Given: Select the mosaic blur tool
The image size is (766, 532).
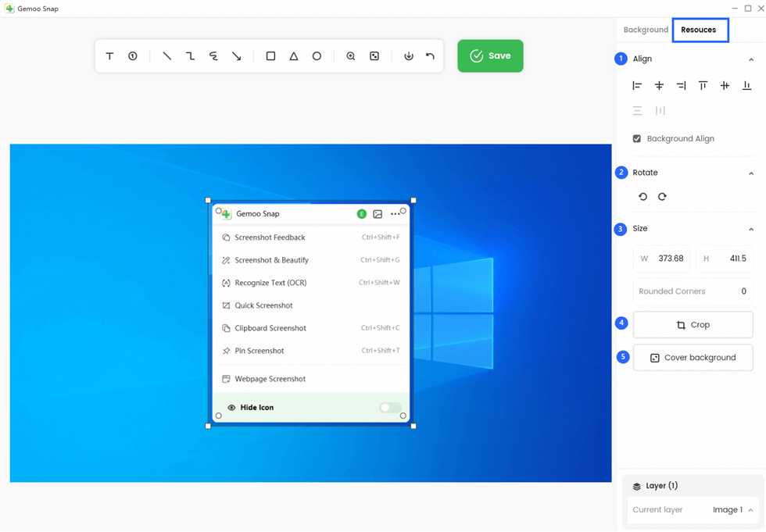Looking at the screenshot, I should tap(374, 56).
